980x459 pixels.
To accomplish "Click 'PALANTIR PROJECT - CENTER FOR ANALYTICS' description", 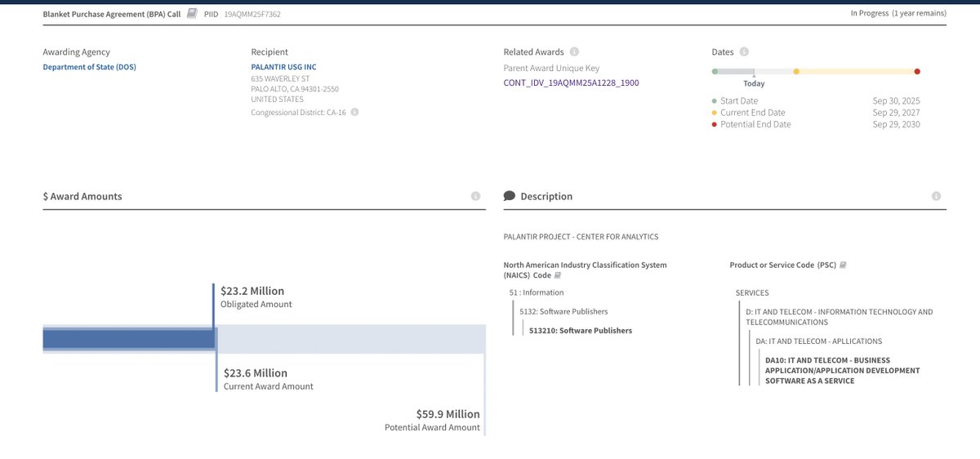I will 581,237.
